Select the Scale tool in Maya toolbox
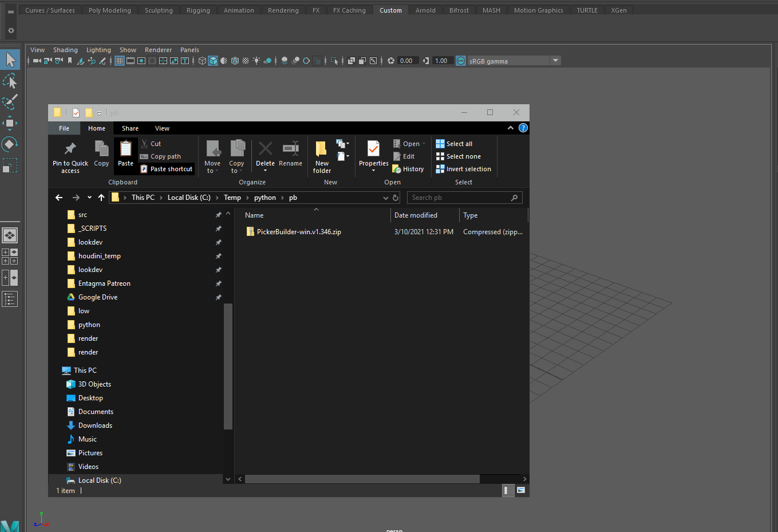The height and width of the screenshot is (532, 778). (x=10, y=165)
